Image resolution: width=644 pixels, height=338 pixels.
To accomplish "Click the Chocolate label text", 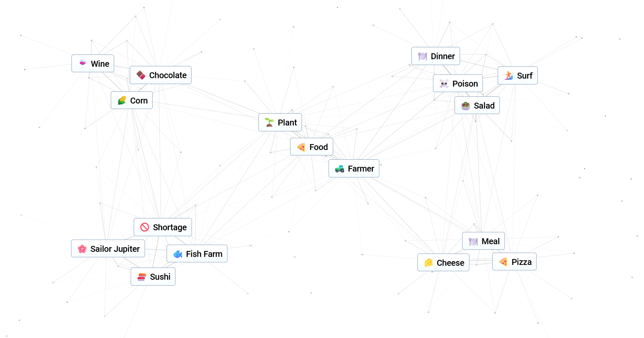I will 168,75.
